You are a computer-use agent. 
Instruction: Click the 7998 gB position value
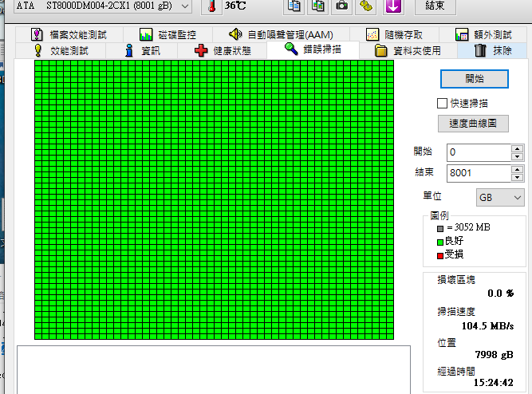[494, 355]
